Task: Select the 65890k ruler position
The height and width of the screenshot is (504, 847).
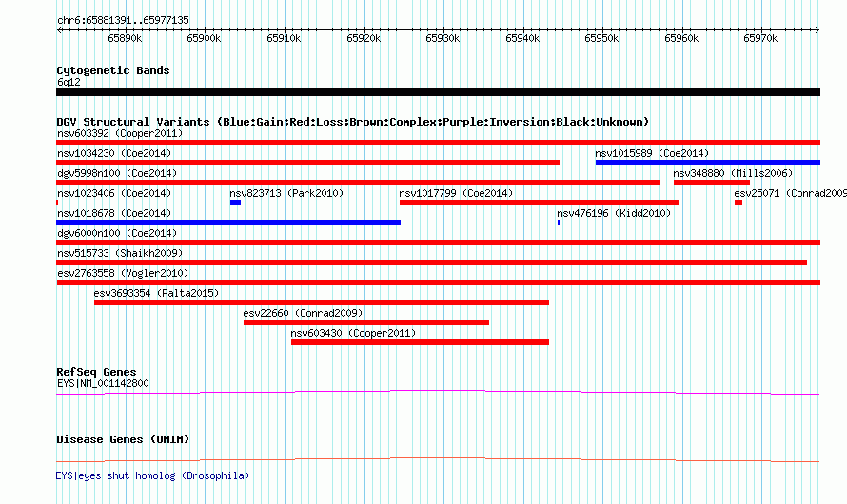Action: pos(125,38)
